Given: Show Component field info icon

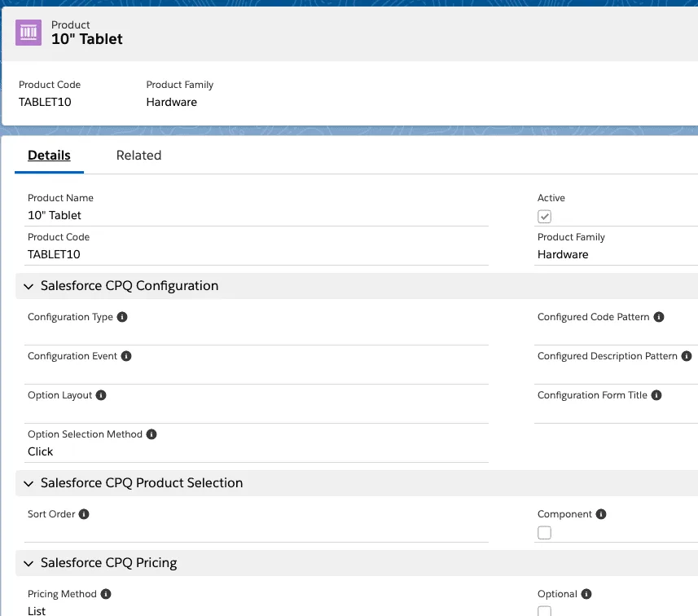Looking at the screenshot, I should [601, 514].
